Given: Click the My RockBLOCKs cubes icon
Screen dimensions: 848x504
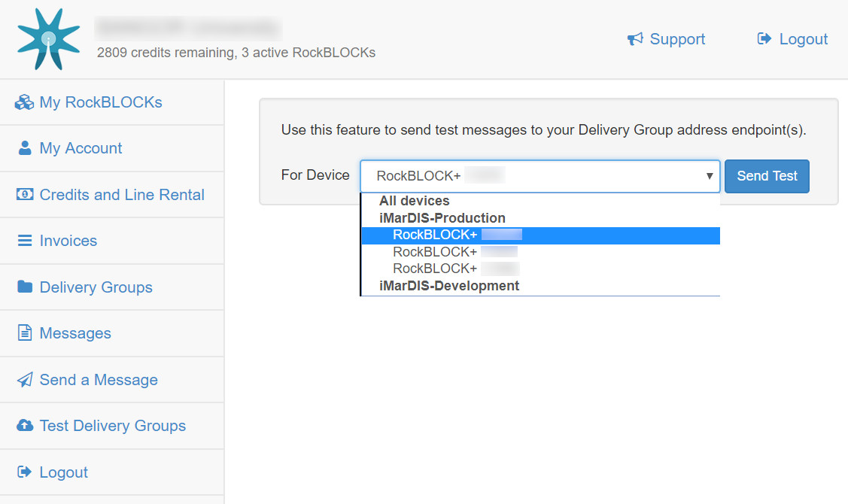Looking at the screenshot, I should 24,102.
